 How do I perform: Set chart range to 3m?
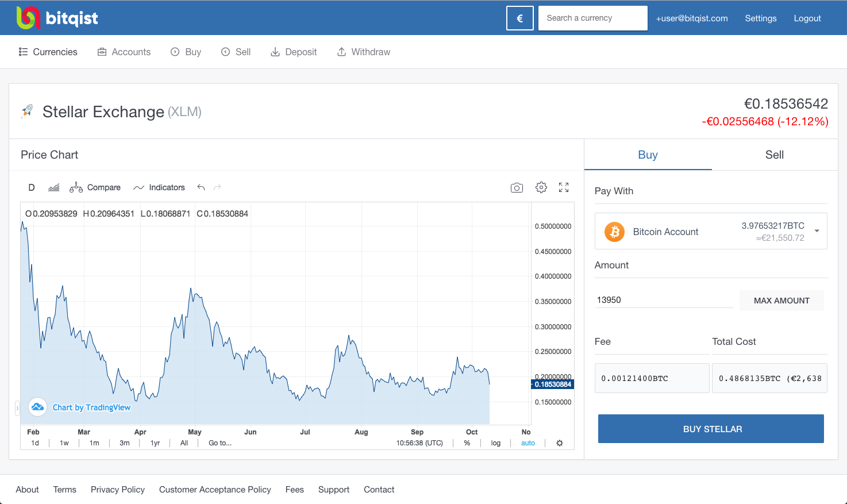click(x=125, y=443)
